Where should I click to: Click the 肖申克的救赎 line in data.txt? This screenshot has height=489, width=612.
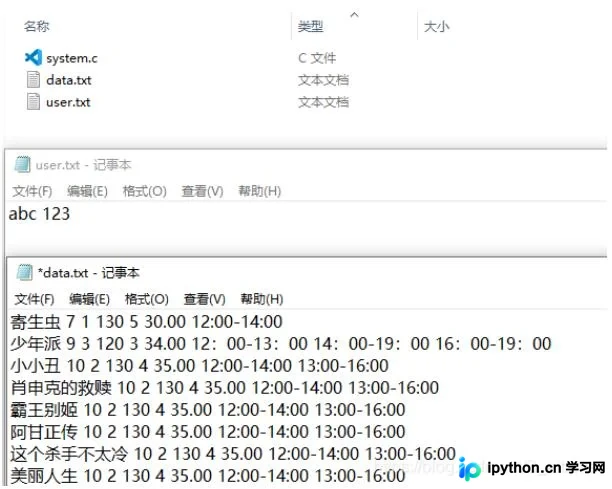tap(224, 388)
